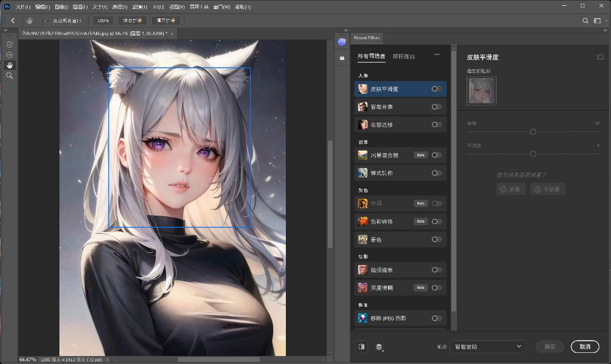Open the 输出 dropdown showing 智能滤镜
This screenshot has width=611, height=364.
(487, 347)
